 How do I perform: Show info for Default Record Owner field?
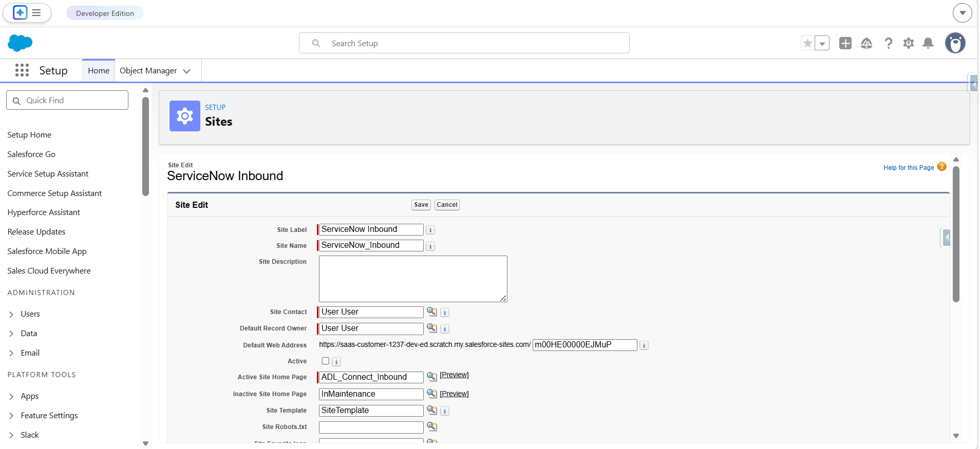(x=445, y=329)
